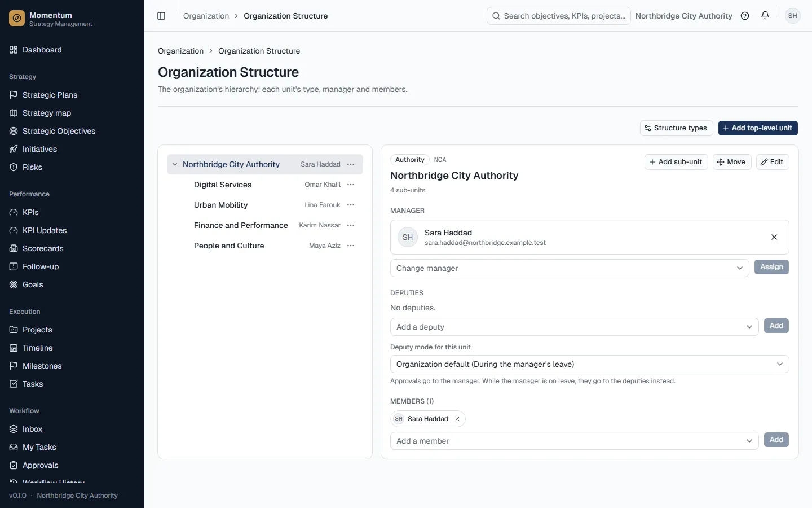The image size is (812, 508).
Task: Open Risks in sidebar
Action: (x=72, y=167)
